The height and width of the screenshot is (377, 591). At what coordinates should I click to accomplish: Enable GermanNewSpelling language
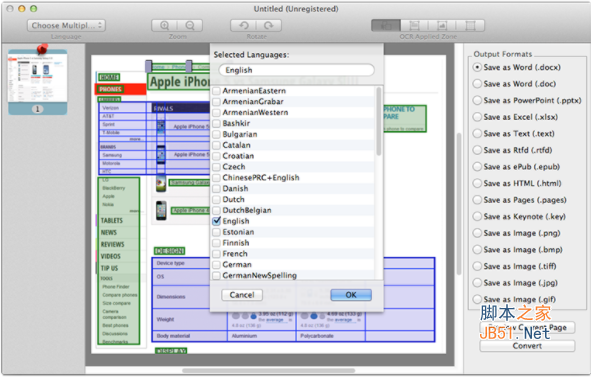(x=216, y=276)
